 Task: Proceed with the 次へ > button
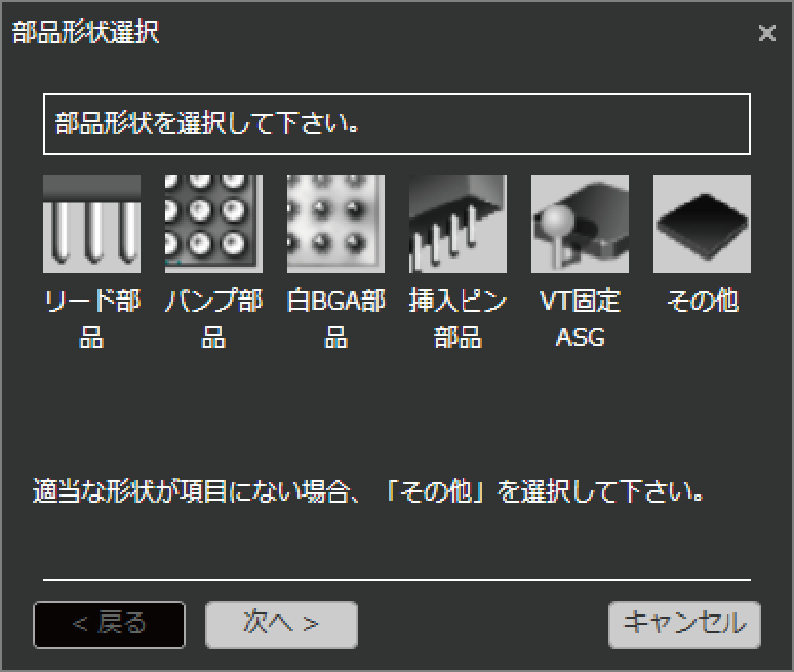pos(282,624)
